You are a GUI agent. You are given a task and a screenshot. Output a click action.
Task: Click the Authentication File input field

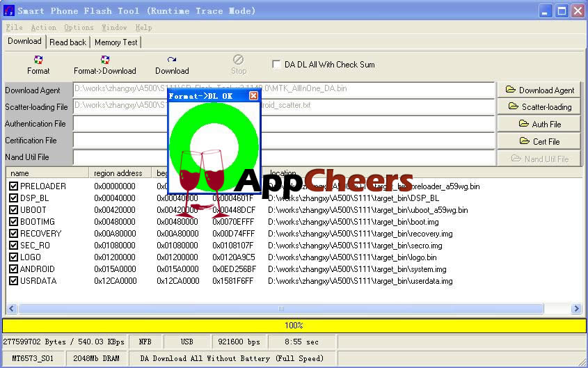pos(284,123)
